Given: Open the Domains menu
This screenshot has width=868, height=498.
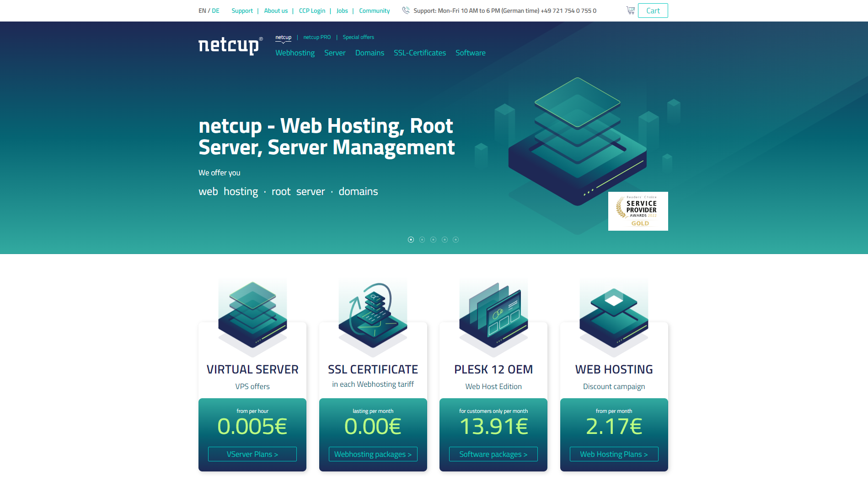Looking at the screenshot, I should click(370, 53).
